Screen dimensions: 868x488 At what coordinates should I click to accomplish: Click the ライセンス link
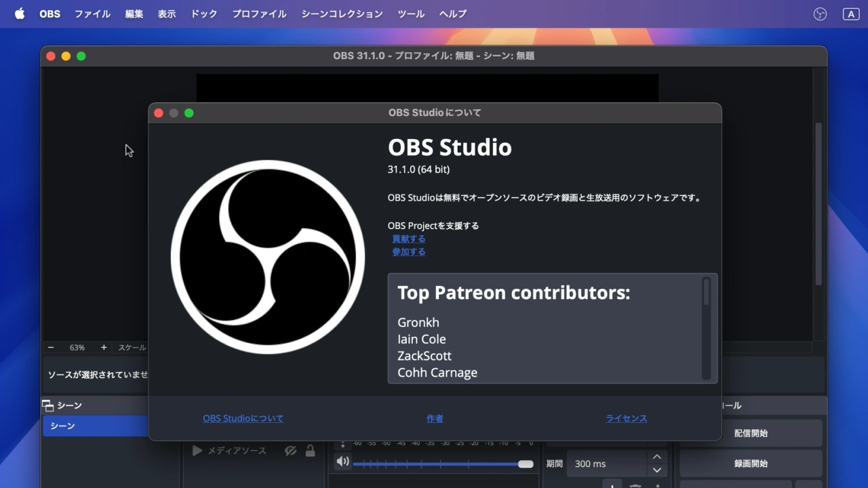click(x=626, y=419)
